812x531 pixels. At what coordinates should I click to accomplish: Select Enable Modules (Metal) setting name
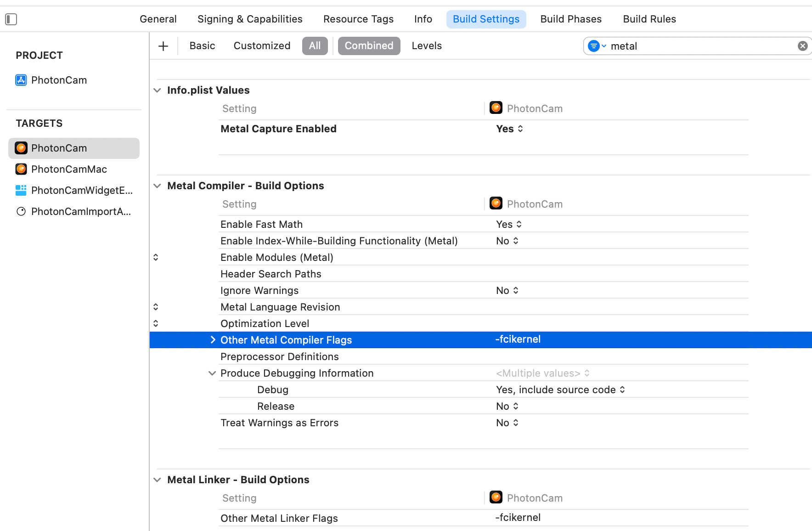[x=277, y=258]
